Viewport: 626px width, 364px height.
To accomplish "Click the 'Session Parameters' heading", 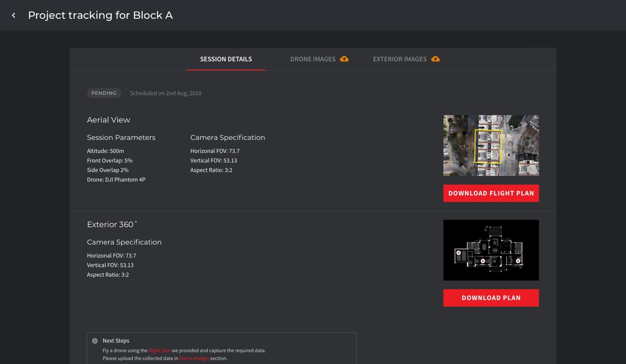I will [121, 138].
